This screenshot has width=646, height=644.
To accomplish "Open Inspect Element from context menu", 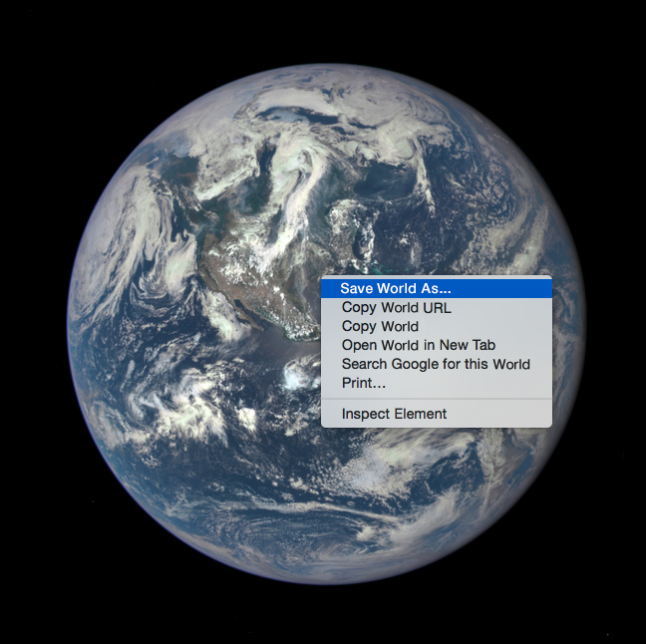I will click(394, 414).
